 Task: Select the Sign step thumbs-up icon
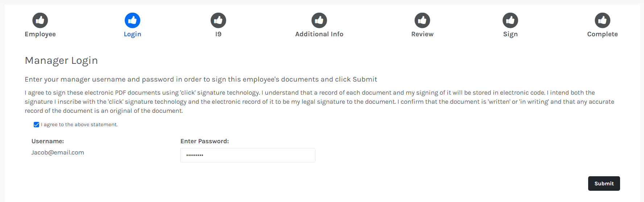coord(510,20)
